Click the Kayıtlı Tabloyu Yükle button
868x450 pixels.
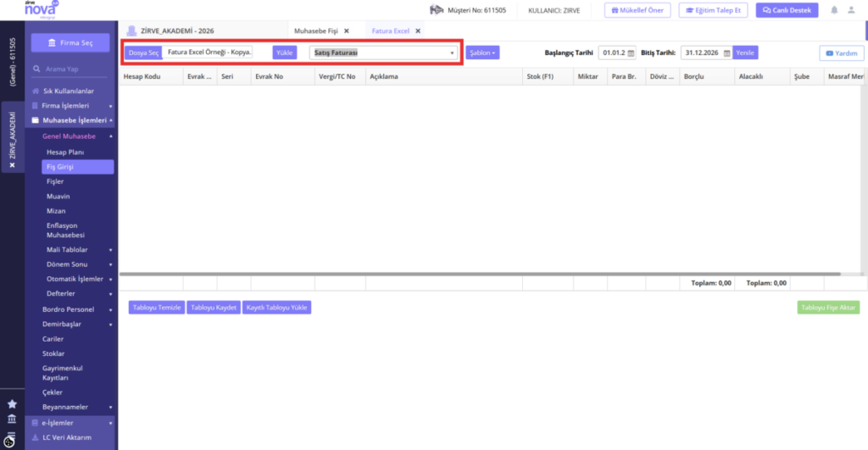click(x=277, y=308)
